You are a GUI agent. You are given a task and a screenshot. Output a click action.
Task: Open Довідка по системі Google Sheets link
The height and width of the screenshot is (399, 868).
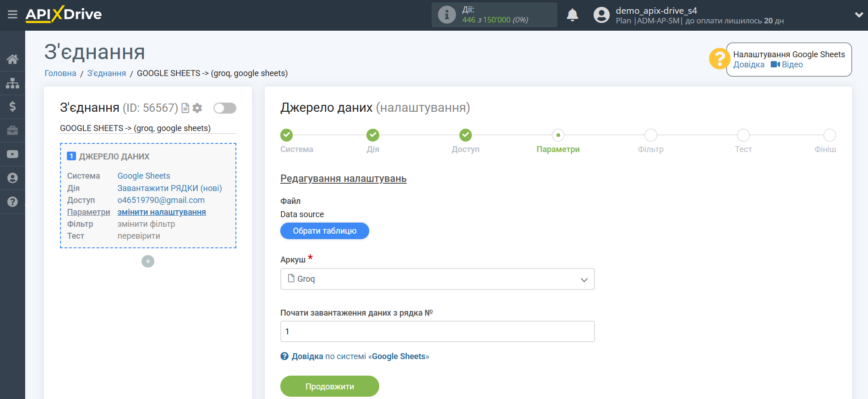click(x=355, y=356)
